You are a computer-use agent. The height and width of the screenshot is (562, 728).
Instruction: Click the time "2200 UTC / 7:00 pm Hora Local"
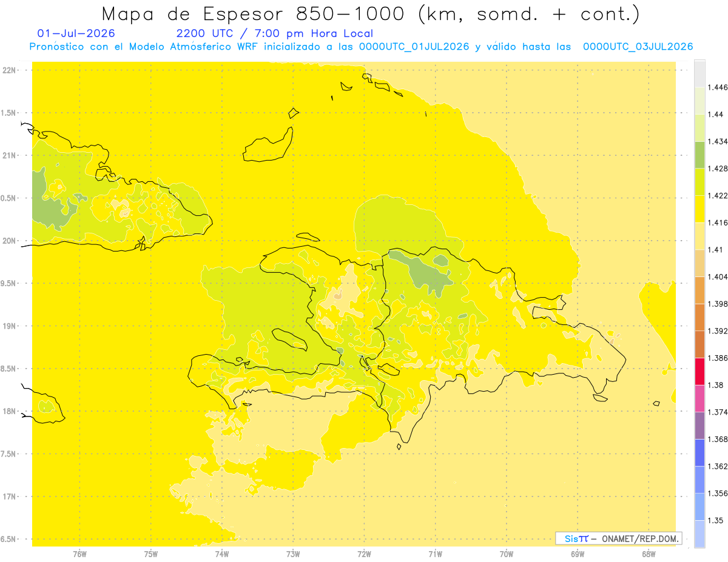[275, 33]
